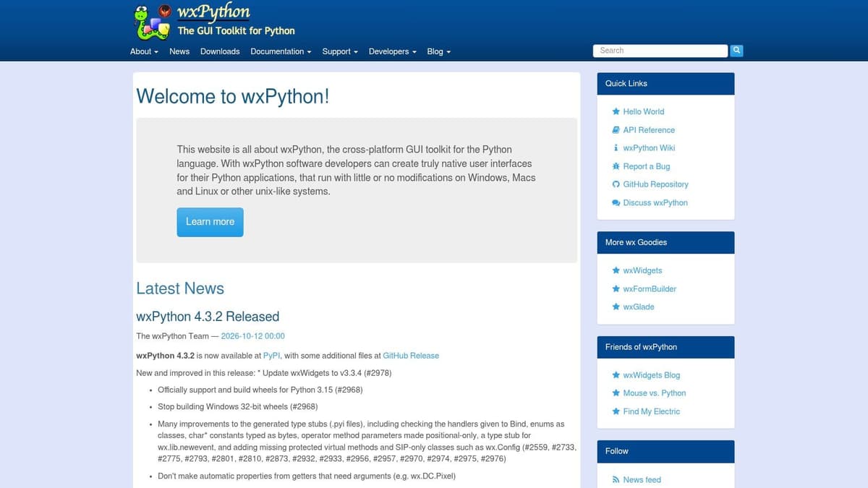Go to the News page

179,51
